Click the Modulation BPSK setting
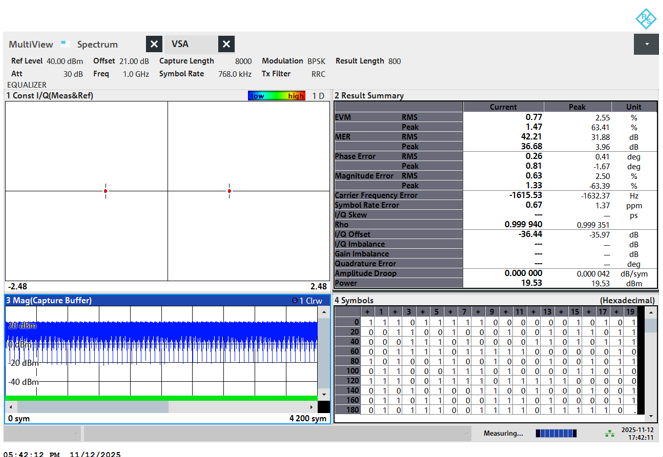This screenshot has width=663, height=457. pyautogui.click(x=293, y=61)
